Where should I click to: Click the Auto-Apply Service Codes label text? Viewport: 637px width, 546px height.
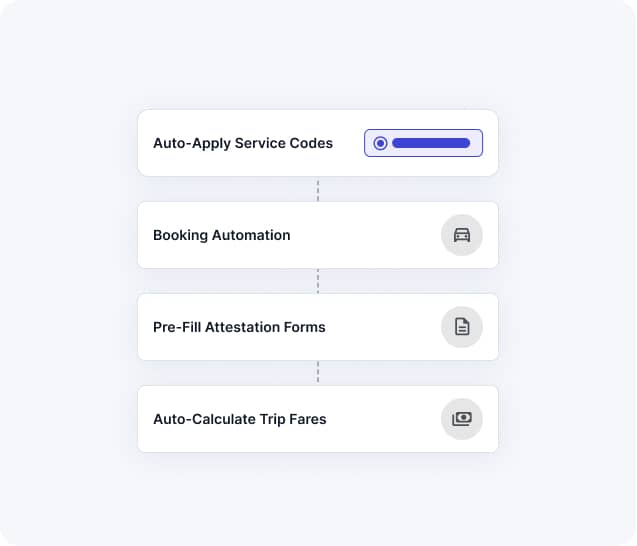point(243,143)
